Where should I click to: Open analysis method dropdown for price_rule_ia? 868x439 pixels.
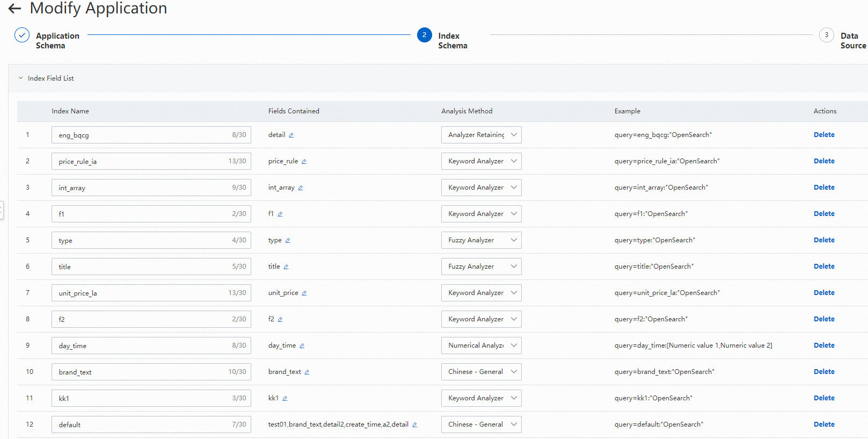(x=482, y=161)
